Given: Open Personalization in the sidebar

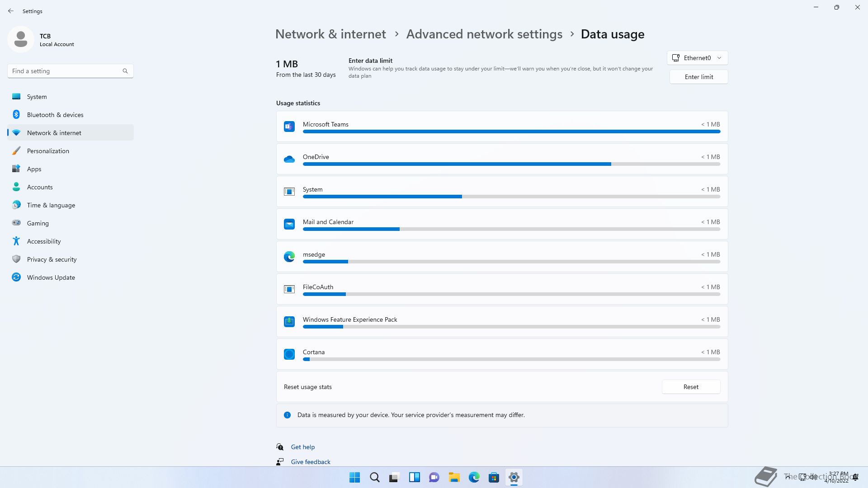Looking at the screenshot, I should 71,151.
